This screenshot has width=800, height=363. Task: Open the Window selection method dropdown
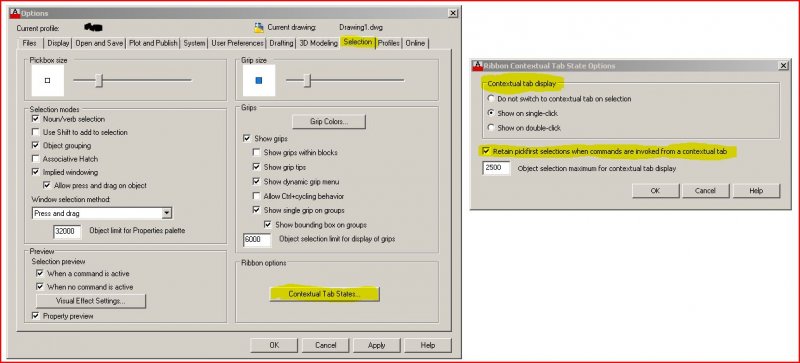pyautogui.click(x=167, y=213)
